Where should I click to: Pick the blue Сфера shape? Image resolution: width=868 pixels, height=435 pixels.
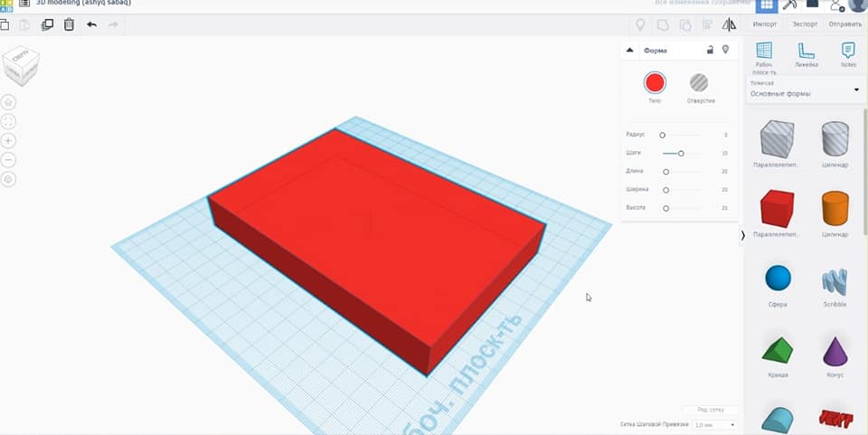tap(778, 279)
